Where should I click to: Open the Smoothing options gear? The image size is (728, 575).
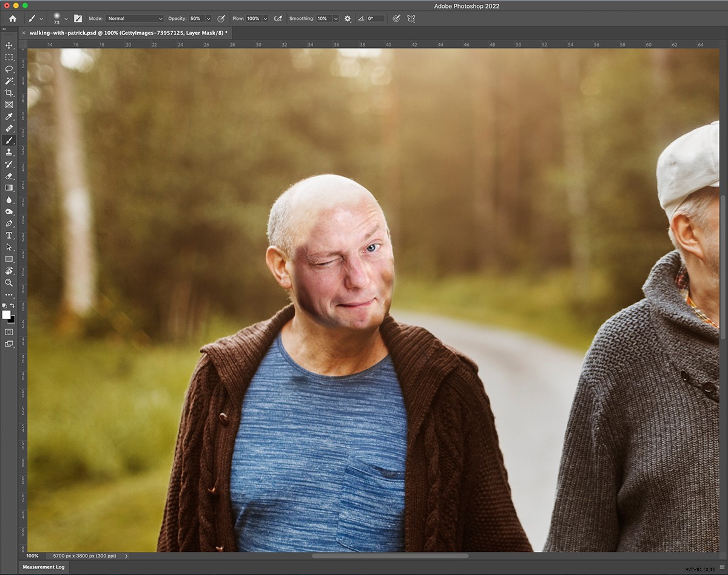click(x=347, y=18)
